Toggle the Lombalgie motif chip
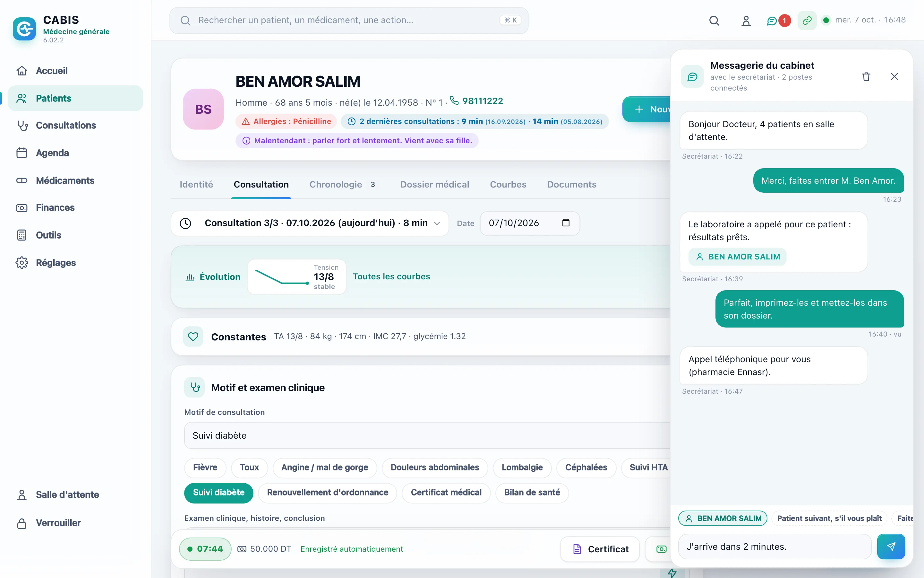924x578 pixels. click(x=522, y=468)
